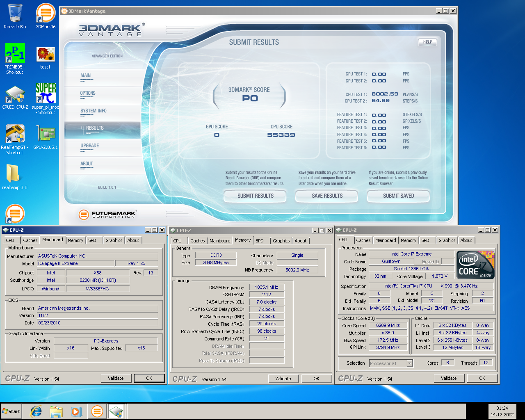Switch to the CPU-Z taskbar button
Screen dimensions: 525x420
(x=116, y=411)
